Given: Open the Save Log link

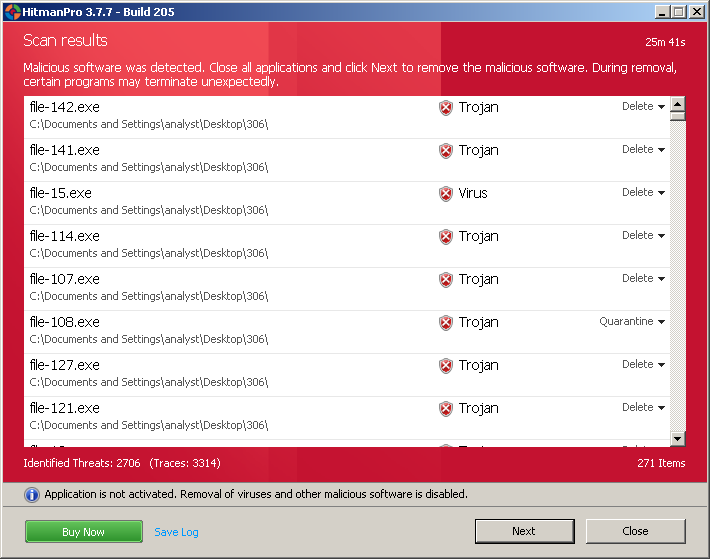Looking at the screenshot, I should coord(176,532).
